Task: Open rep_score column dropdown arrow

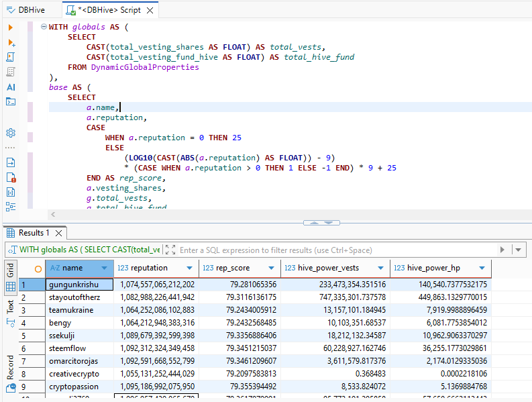Action: 272,268
